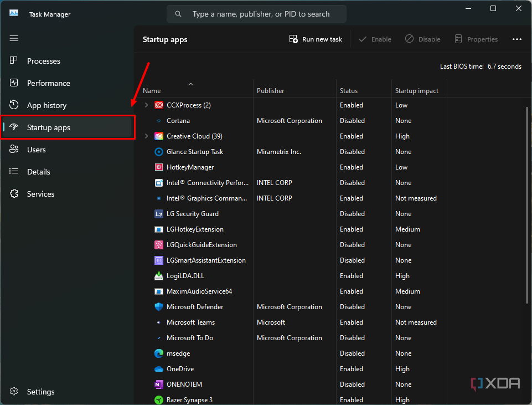
Task: Click the Creative Cloud app icon
Action: pyautogui.click(x=159, y=136)
